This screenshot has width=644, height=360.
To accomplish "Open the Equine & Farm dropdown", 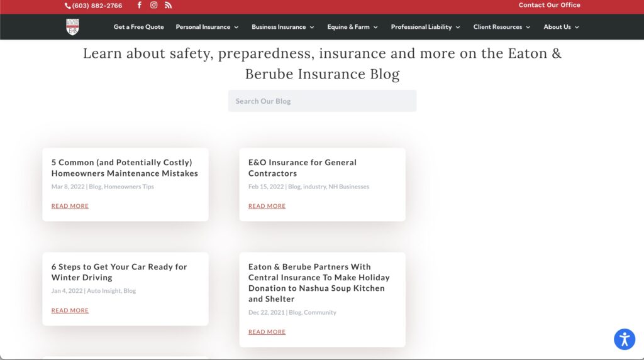I will pos(352,27).
